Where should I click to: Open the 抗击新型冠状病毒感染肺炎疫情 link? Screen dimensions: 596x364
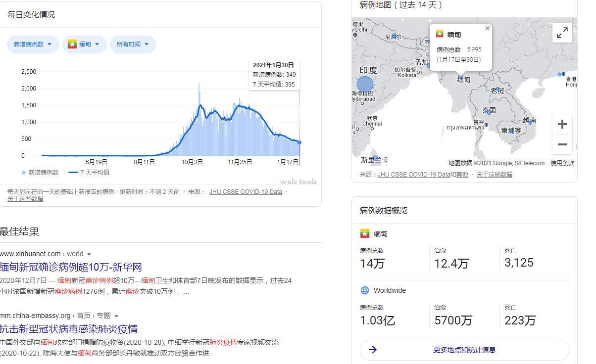pos(69,328)
